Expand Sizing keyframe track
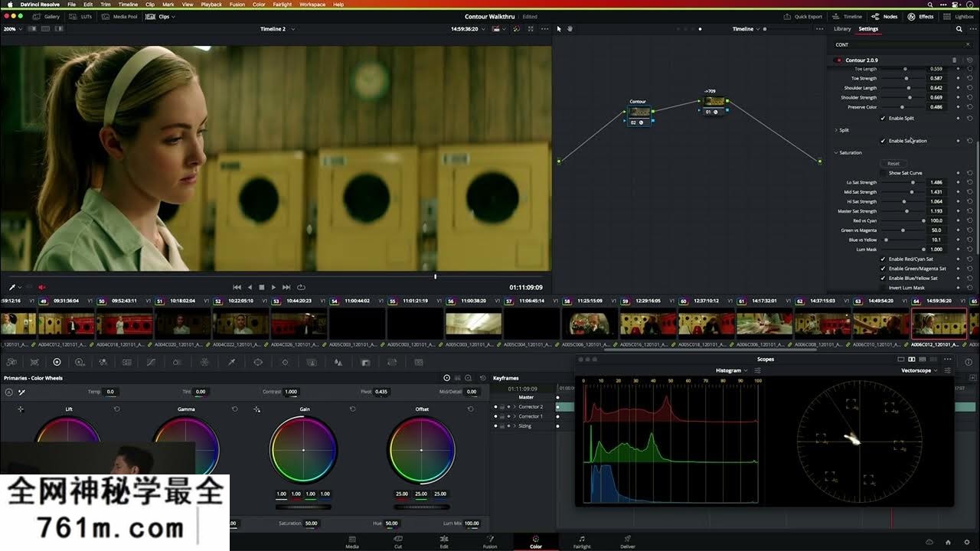This screenshot has width=980, height=551. (514, 425)
